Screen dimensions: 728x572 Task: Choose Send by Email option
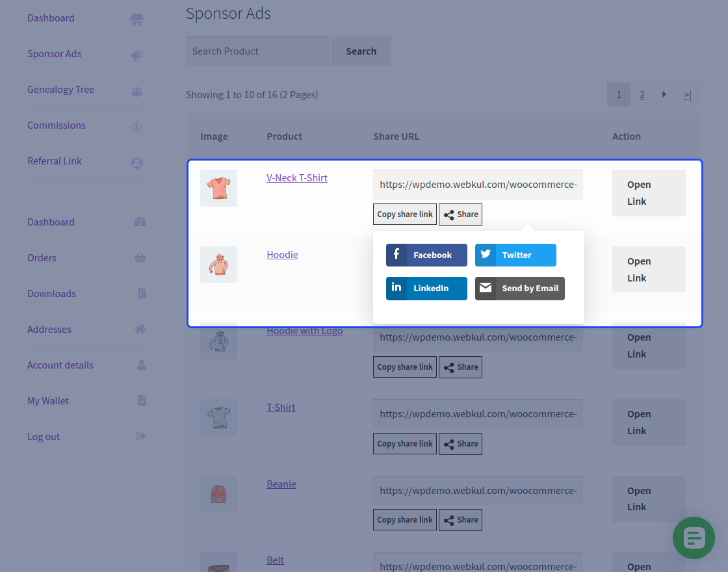[x=520, y=289]
